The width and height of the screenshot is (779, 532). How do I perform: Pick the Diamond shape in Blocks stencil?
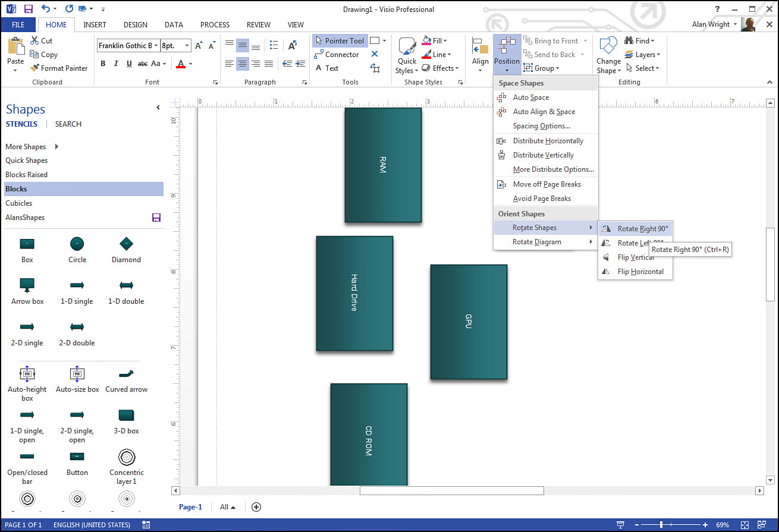126,243
